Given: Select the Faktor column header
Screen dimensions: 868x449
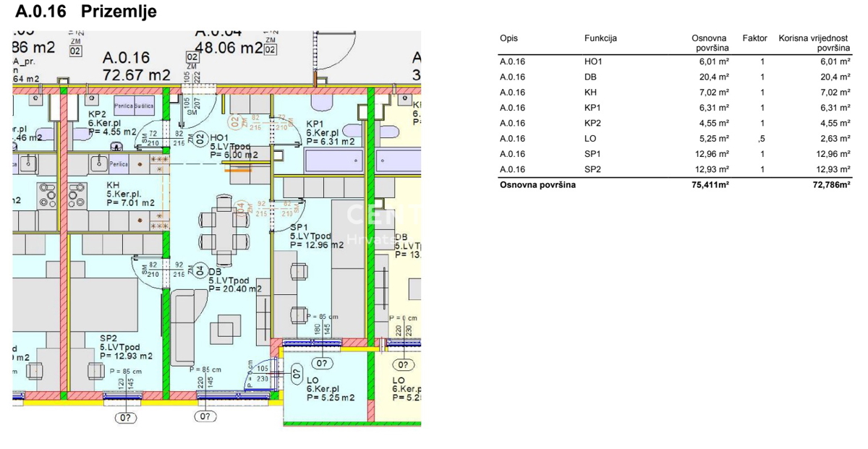Looking at the screenshot, I should [754, 38].
